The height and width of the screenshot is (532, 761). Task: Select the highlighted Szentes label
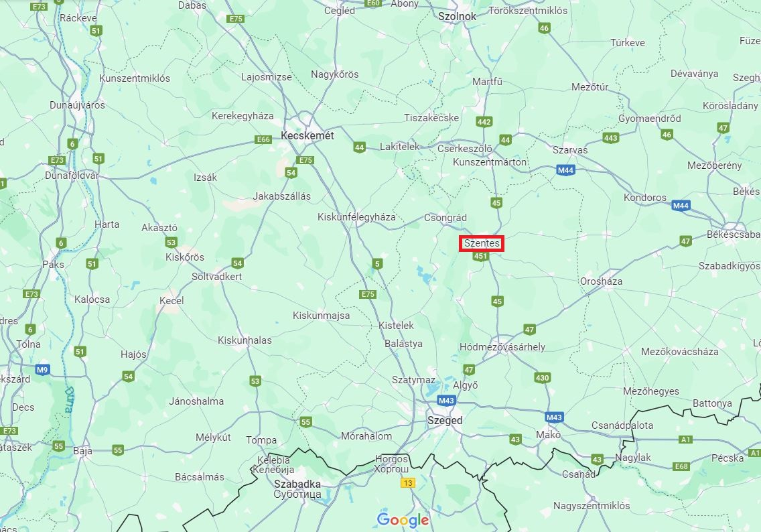482,243
